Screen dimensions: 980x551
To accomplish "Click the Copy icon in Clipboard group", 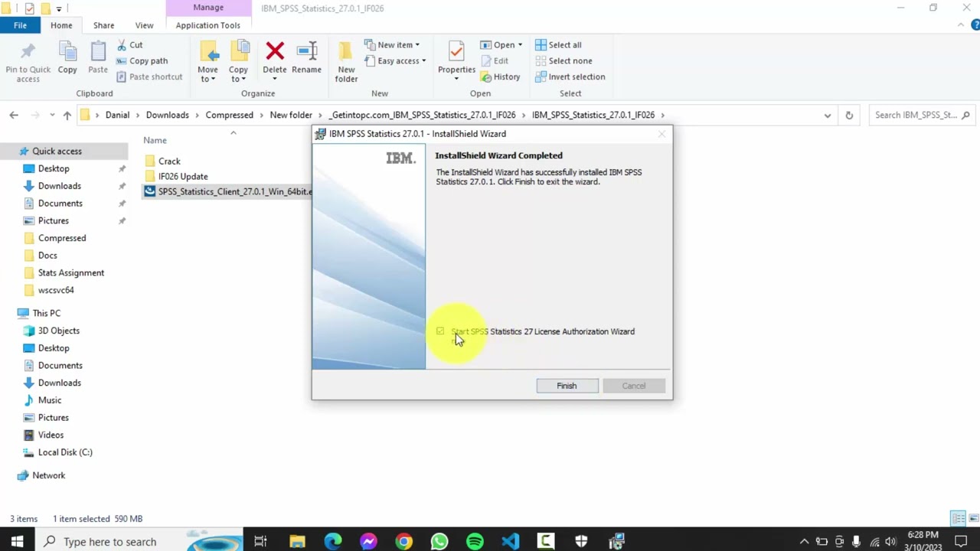I will (x=67, y=52).
